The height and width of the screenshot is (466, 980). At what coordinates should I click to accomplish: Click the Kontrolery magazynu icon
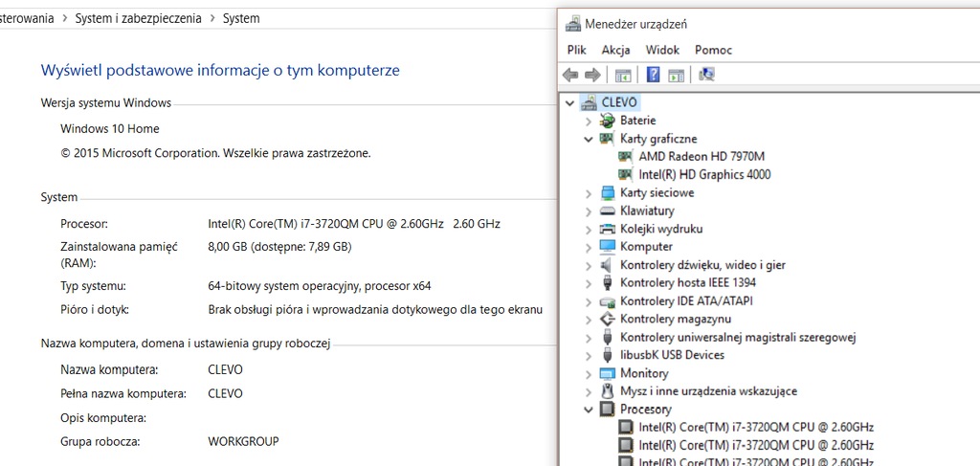[x=607, y=320]
